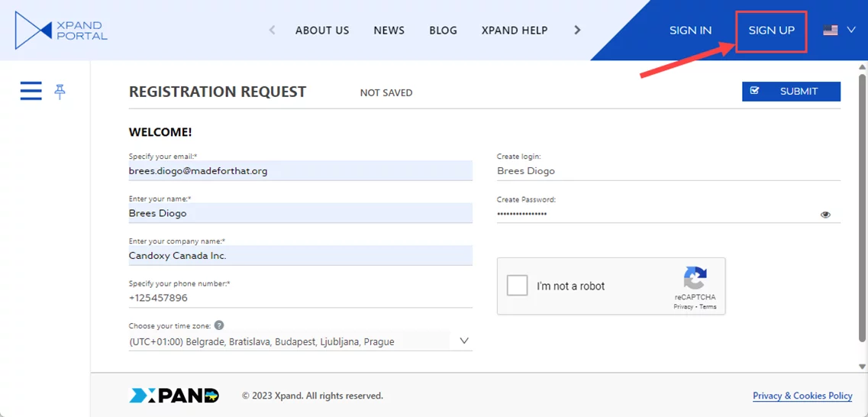Click the US flag language icon
The height and width of the screenshot is (417, 868).
pos(831,31)
